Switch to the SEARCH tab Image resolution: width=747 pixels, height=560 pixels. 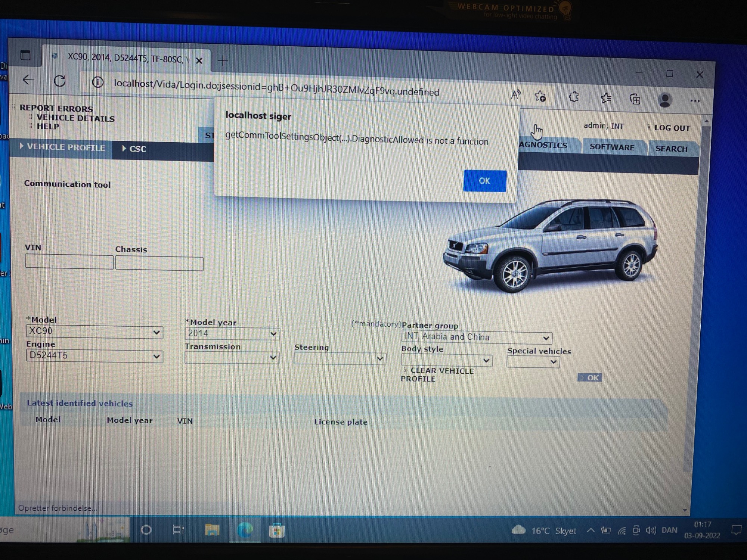pos(671,149)
